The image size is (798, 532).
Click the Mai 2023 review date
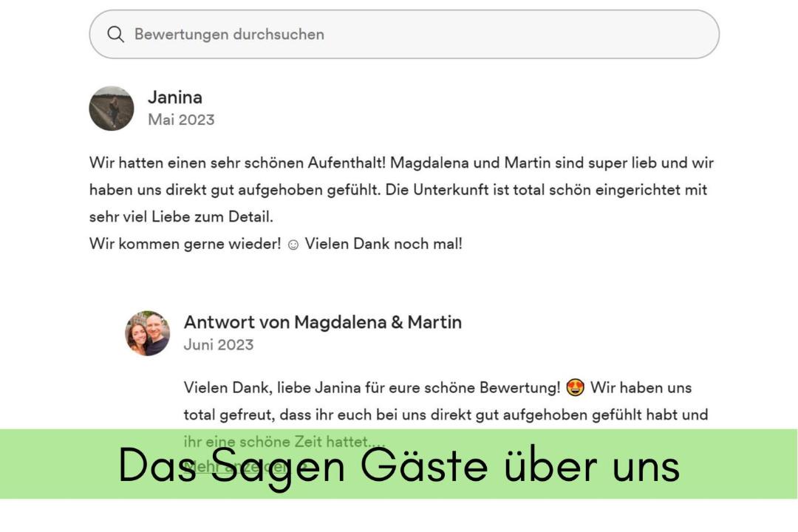click(x=181, y=120)
